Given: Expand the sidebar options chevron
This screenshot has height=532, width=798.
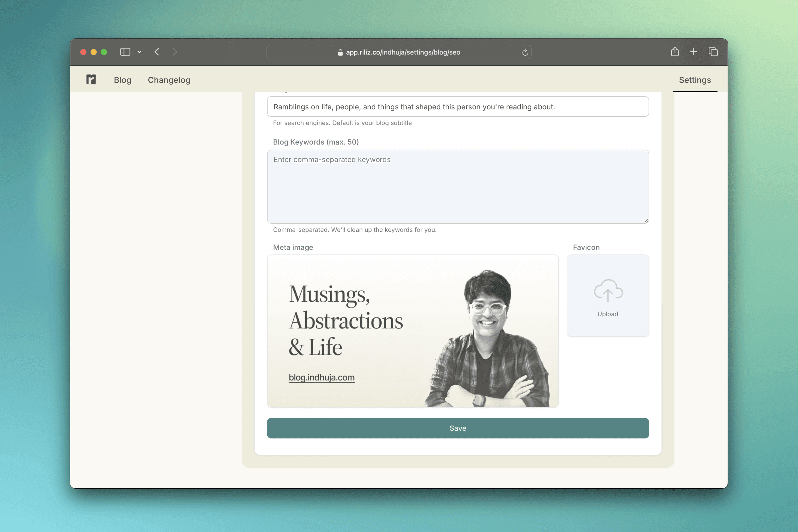Looking at the screenshot, I should tap(139, 52).
